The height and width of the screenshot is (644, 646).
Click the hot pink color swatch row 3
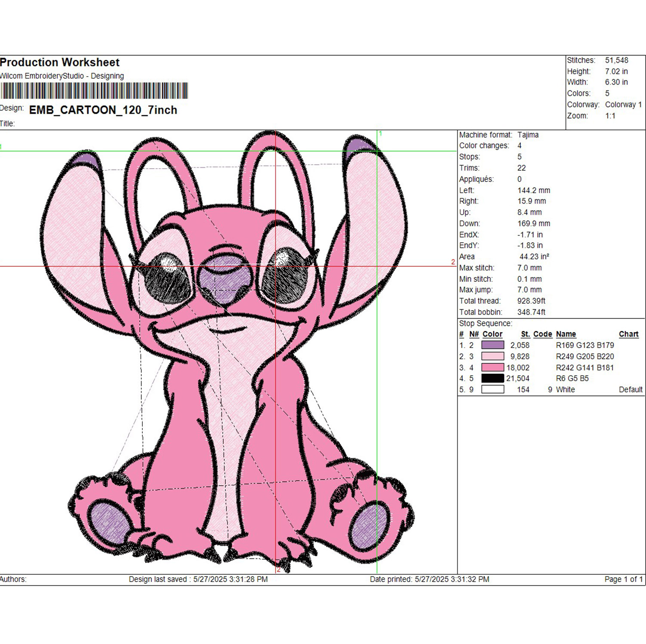[x=492, y=367]
